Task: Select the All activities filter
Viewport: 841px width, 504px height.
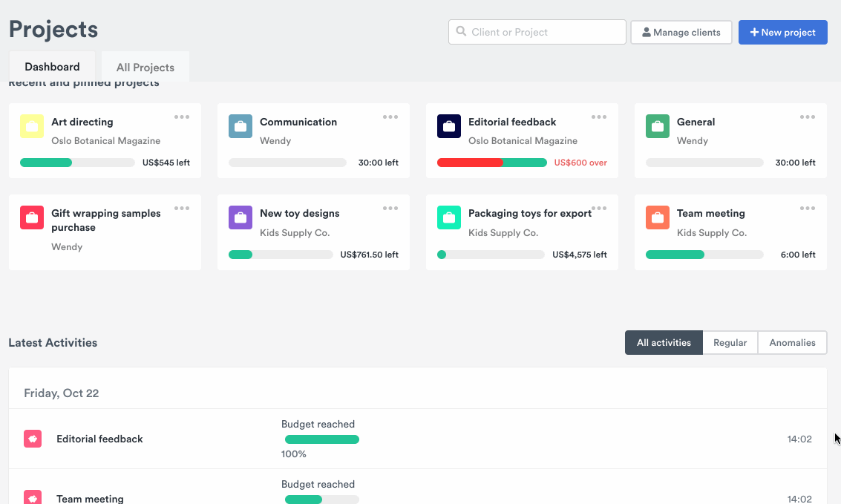Action: [663, 342]
